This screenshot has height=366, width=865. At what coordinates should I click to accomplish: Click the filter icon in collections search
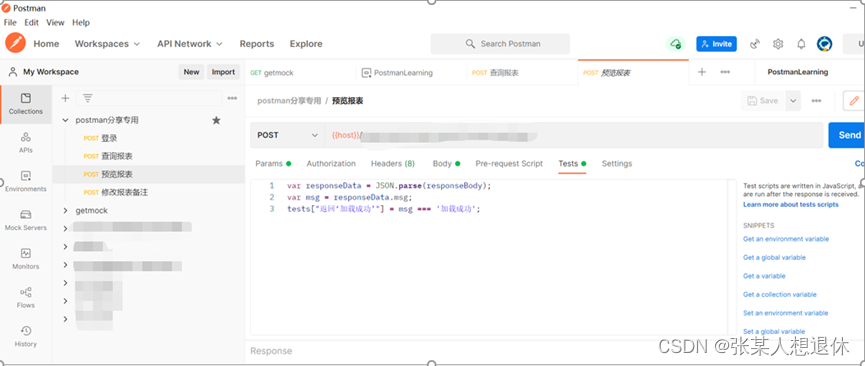[87, 98]
